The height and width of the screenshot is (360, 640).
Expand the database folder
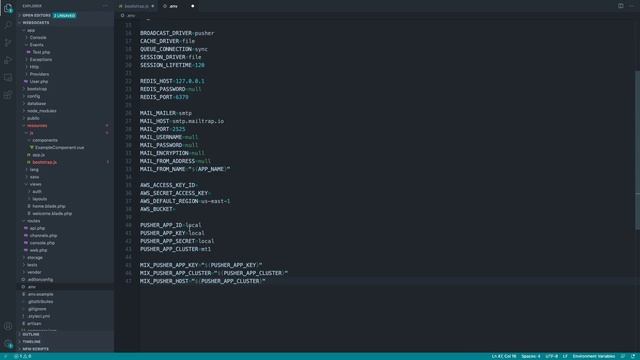click(64, 104)
